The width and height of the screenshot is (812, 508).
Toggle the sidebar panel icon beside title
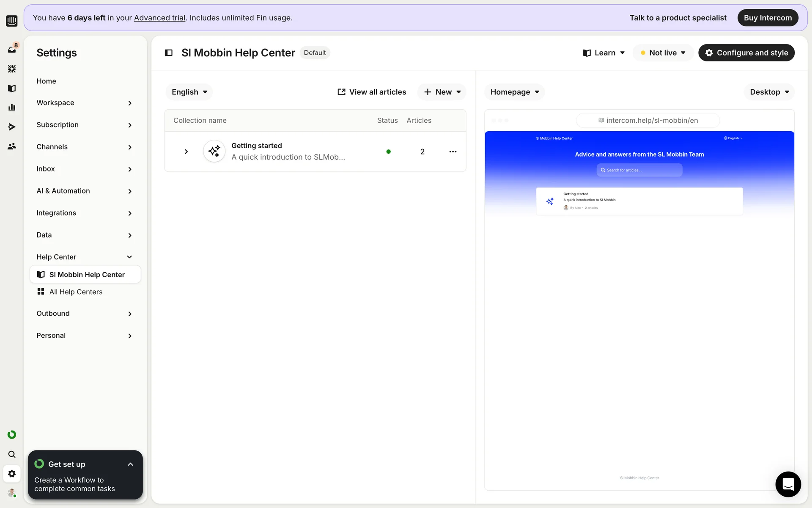coord(169,53)
